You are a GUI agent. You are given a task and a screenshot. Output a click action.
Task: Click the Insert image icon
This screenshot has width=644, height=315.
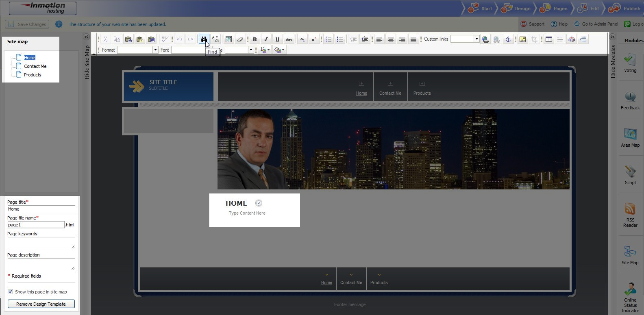pyautogui.click(x=522, y=39)
